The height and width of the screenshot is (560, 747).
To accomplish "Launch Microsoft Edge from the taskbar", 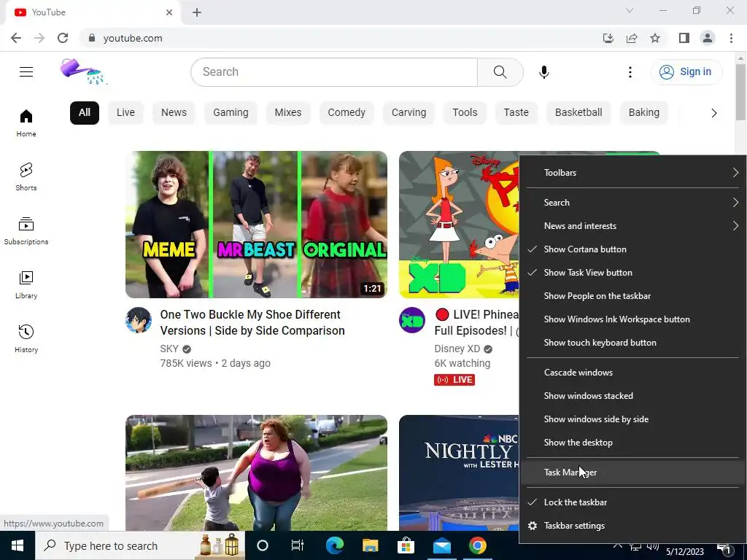I will click(x=334, y=545).
